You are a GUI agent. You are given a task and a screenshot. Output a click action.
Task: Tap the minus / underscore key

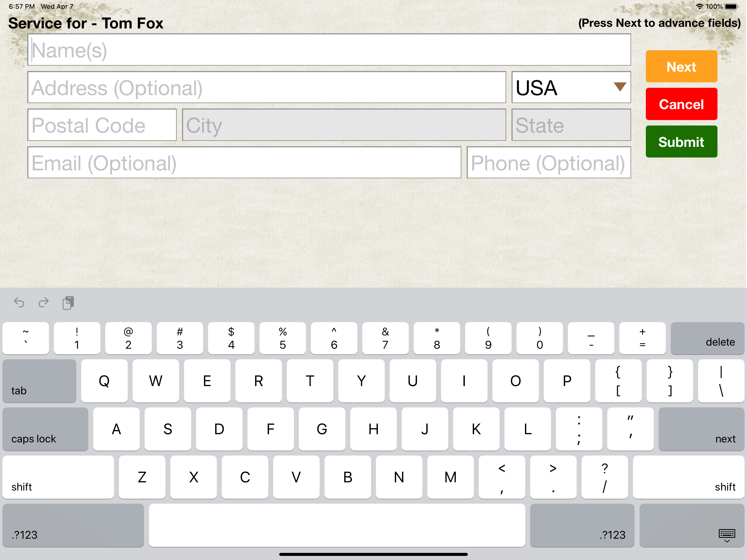coord(591,338)
